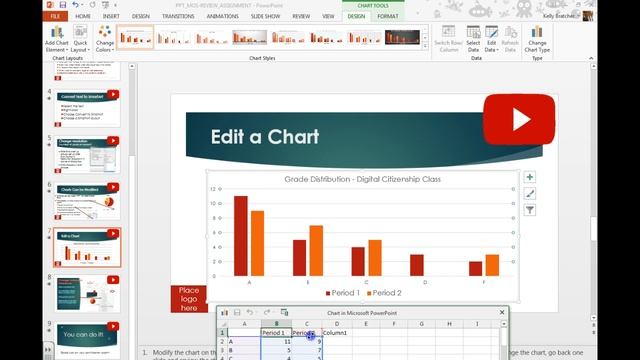The height and width of the screenshot is (360, 640).
Task: Click the Save icon in the chart data window
Action: [x=237, y=313]
